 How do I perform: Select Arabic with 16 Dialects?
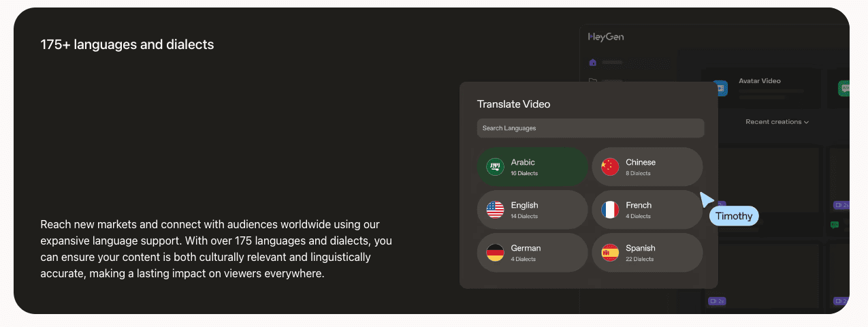tap(532, 167)
